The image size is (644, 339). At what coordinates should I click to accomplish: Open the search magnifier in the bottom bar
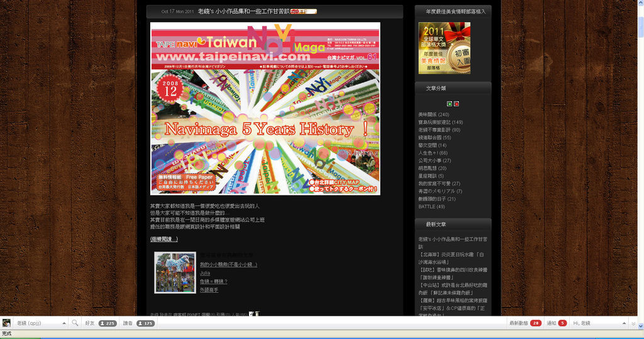[x=75, y=323]
